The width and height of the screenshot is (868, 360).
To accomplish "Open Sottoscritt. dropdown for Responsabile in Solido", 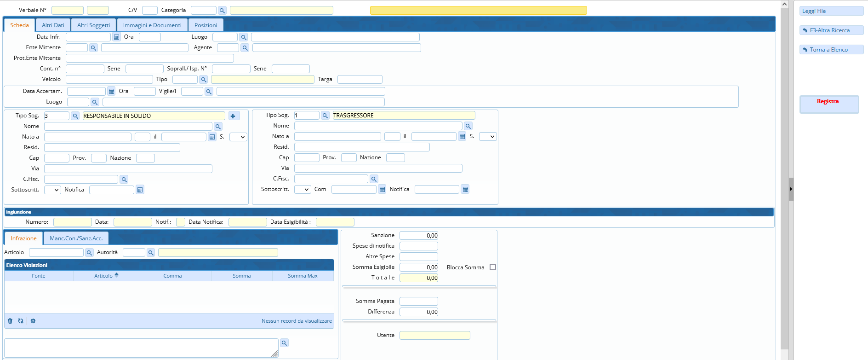I will 52,190.
